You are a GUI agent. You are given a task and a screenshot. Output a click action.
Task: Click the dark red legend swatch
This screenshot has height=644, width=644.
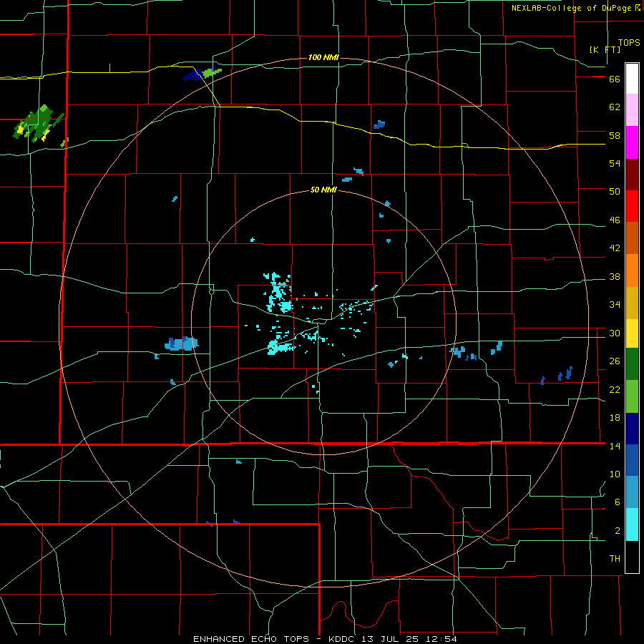632,174
